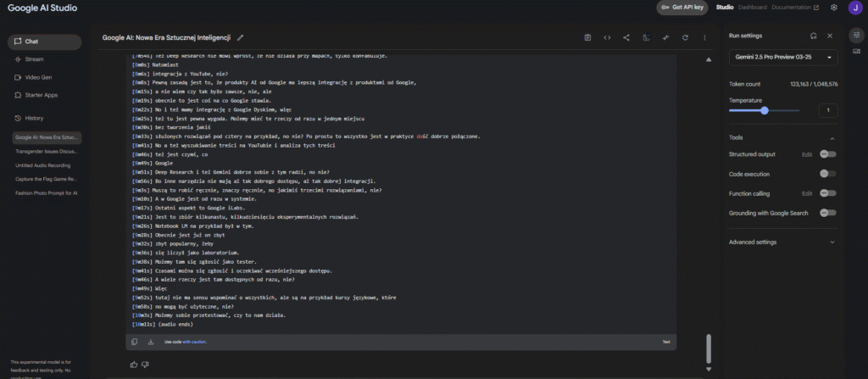Image resolution: width=868 pixels, height=379 pixels.
Task: Click the 'Text' label in code footer
Action: pyautogui.click(x=666, y=342)
